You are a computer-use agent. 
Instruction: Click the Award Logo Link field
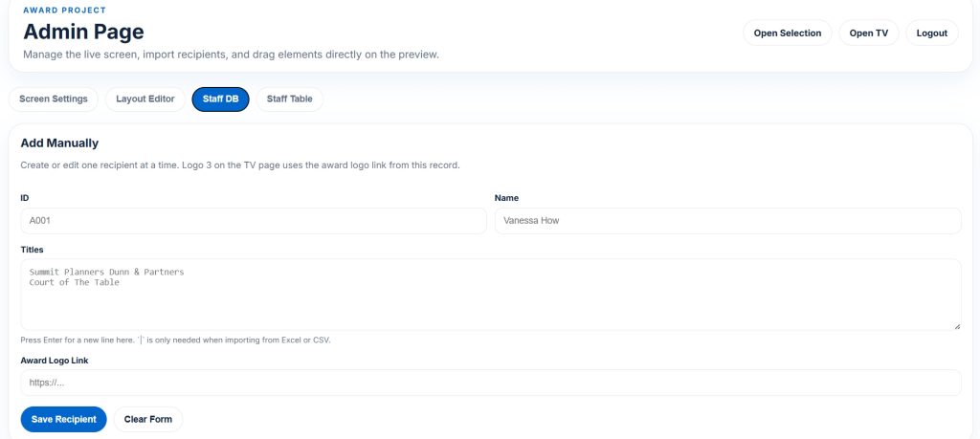point(490,383)
